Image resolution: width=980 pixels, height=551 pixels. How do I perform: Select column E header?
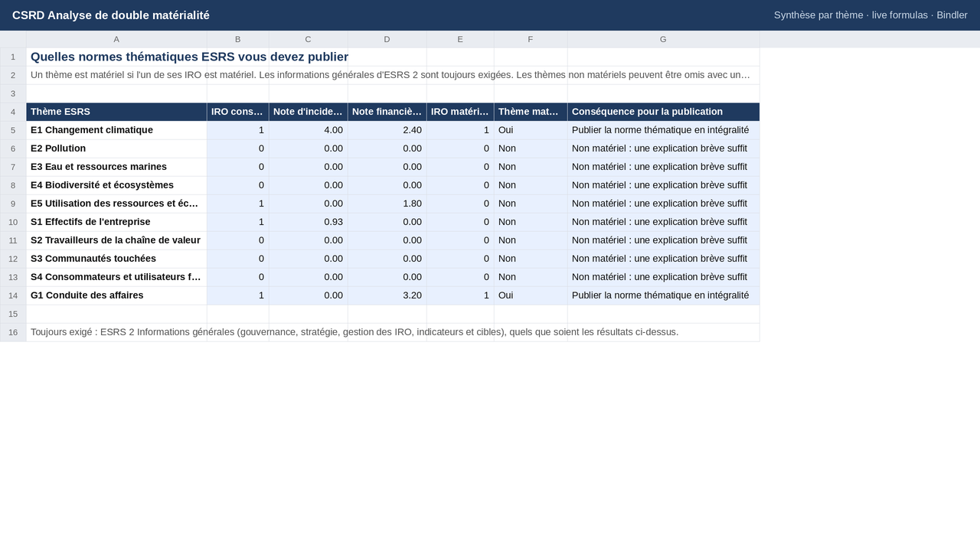460,39
